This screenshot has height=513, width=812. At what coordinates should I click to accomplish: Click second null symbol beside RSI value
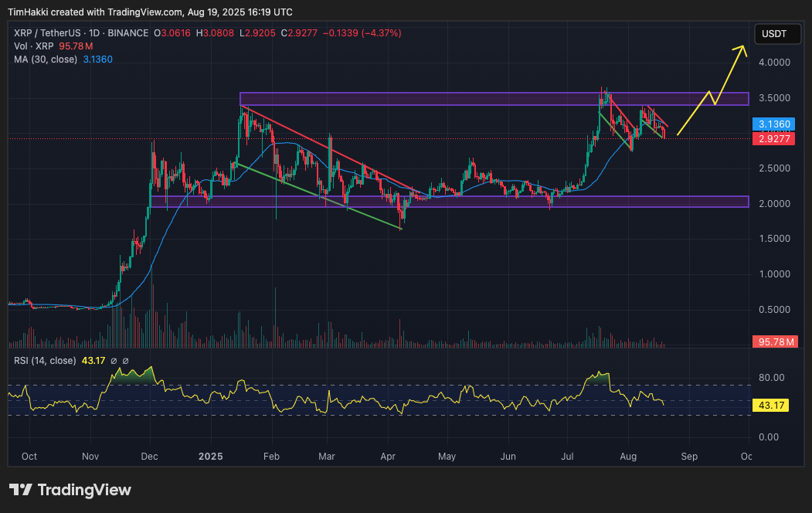[125, 361]
